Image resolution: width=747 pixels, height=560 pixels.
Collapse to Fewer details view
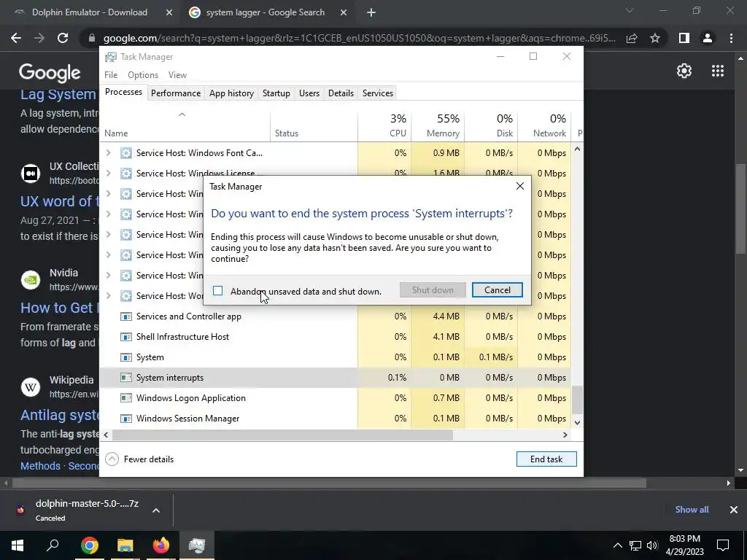click(139, 459)
